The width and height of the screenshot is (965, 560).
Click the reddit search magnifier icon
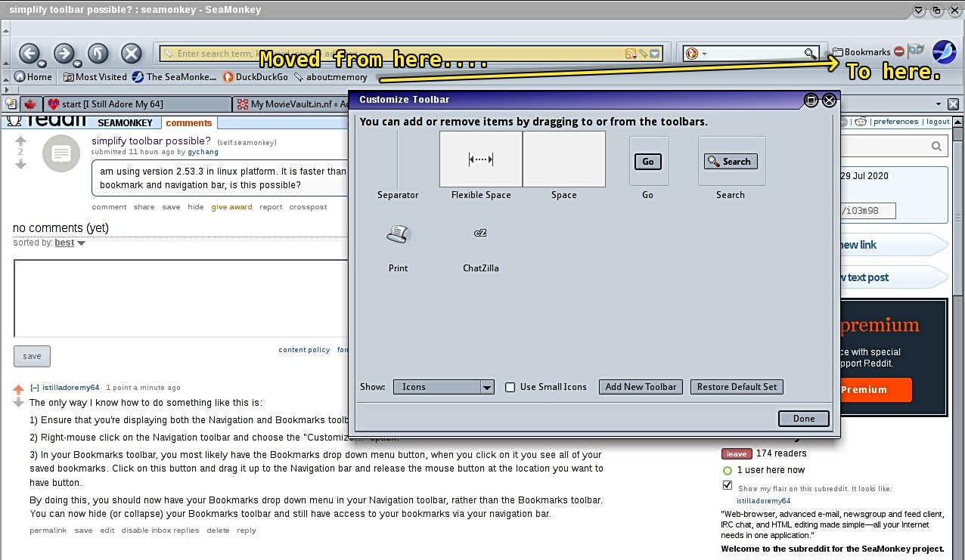click(x=936, y=147)
